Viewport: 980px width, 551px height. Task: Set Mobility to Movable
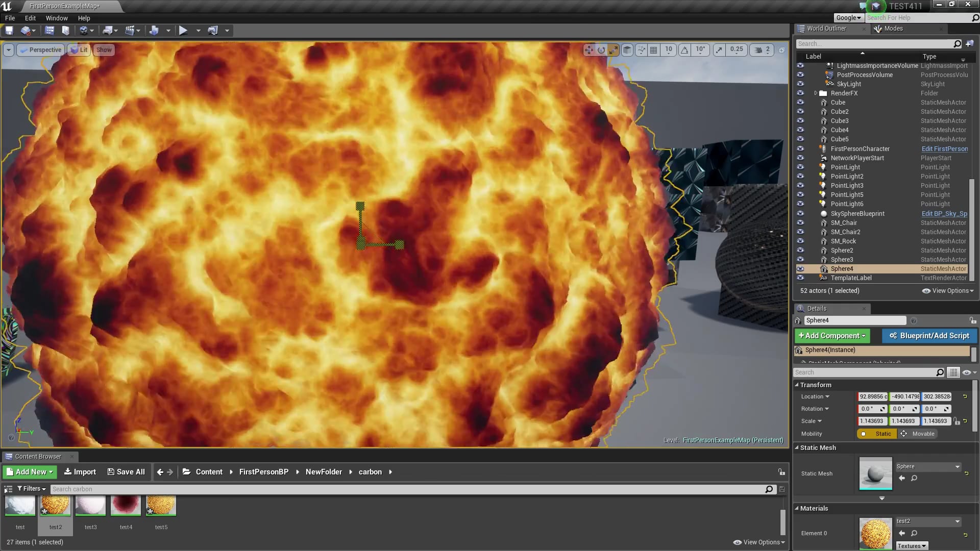[922, 434]
